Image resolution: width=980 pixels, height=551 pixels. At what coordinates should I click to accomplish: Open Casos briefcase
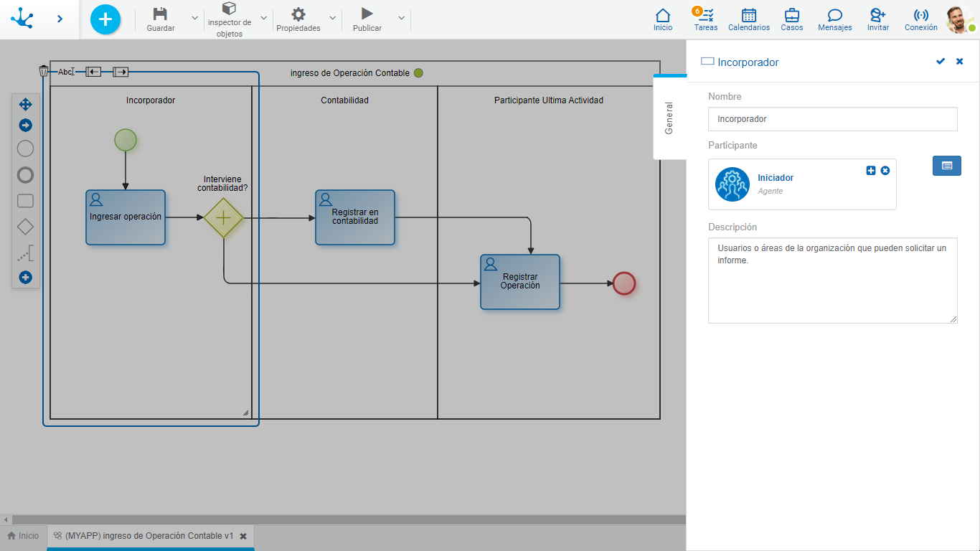coord(792,20)
